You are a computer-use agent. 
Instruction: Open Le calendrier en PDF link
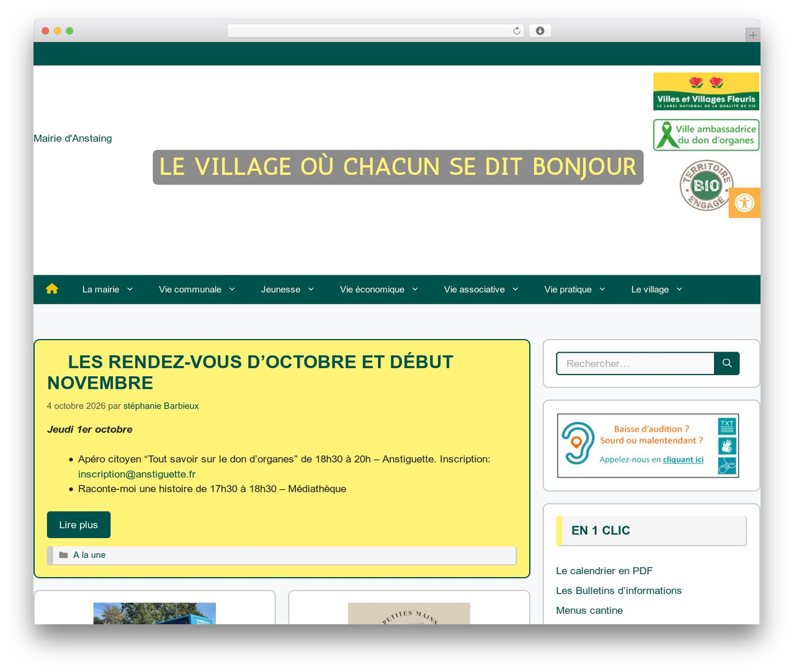pos(604,571)
